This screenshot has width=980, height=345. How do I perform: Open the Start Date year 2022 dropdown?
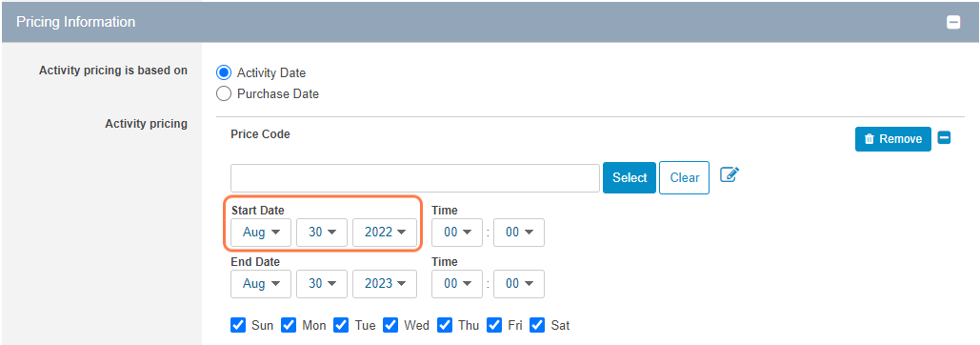(x=385, y=232)
